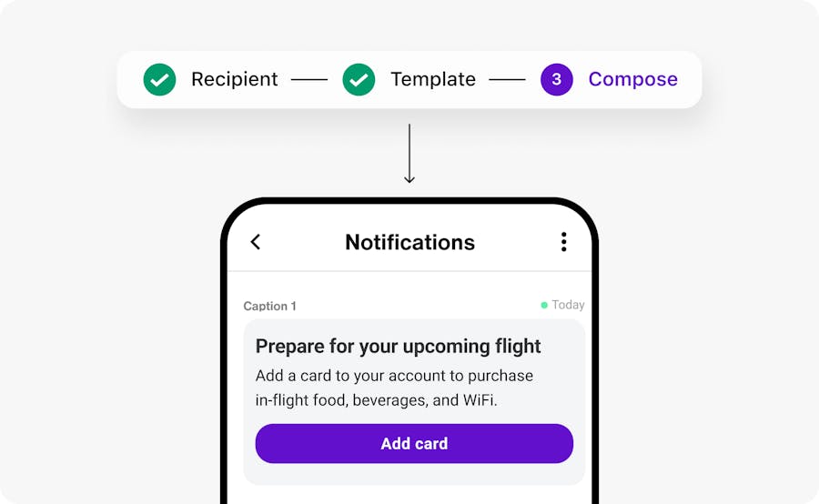
Task: Click the empty area of the notification card
Action: pos(414,473)
